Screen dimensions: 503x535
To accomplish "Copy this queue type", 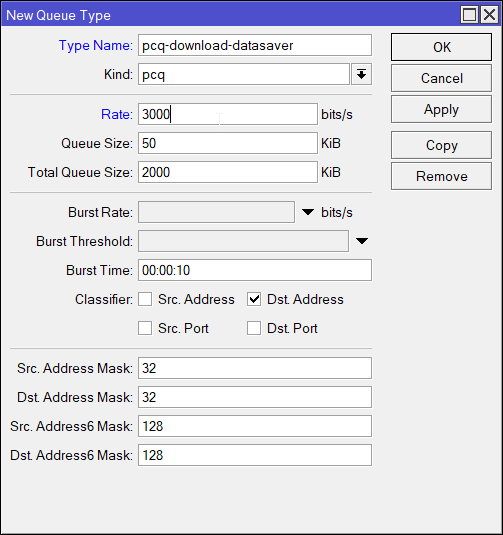I will click(x=441, y=145).
